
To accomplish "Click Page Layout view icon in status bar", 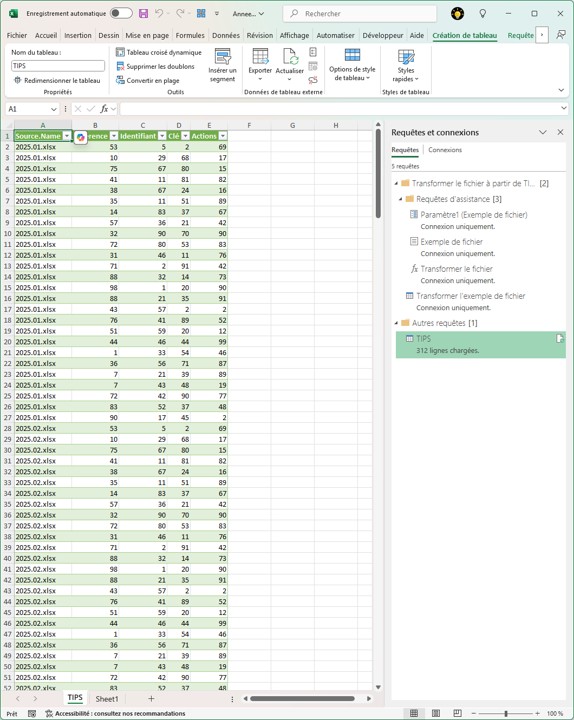I will click(x=436, y=713).
